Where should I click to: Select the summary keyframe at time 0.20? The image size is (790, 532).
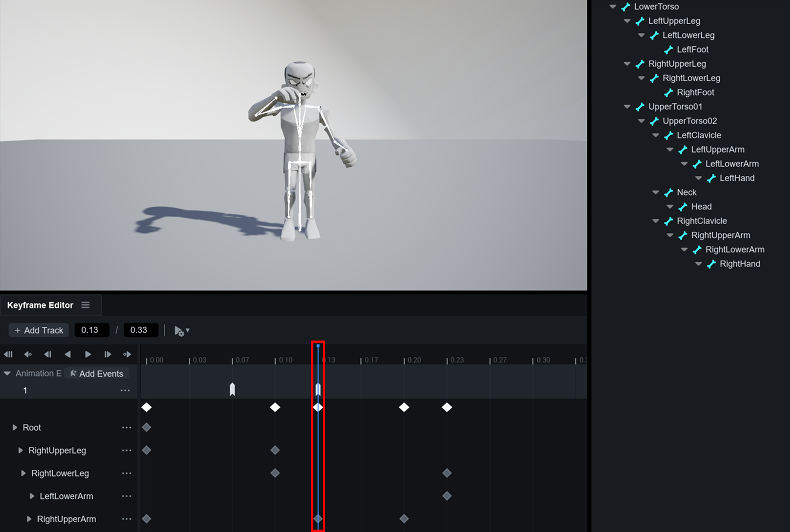(x=404, y=407)
